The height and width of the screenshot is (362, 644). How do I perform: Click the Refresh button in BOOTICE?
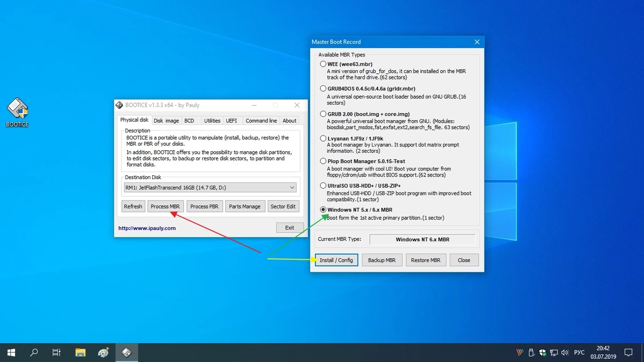(x=133, y=206)
